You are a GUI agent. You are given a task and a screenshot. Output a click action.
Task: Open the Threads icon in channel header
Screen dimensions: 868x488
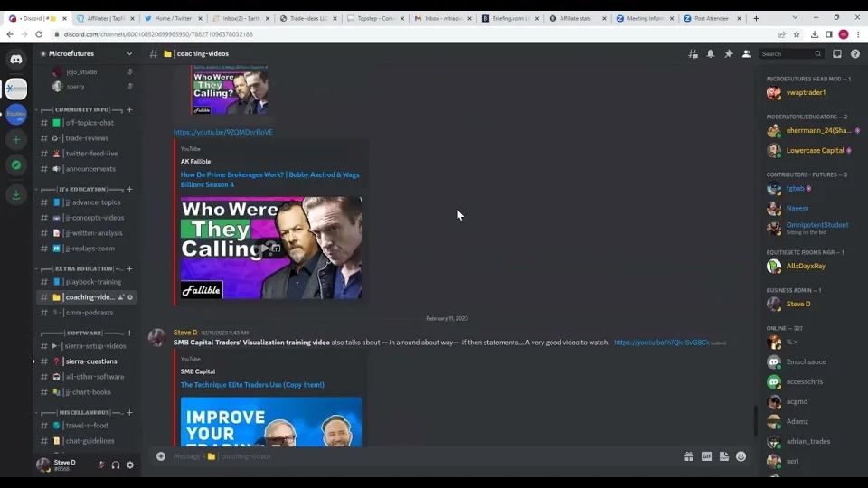pyautogui.click(x=693, y=53)
